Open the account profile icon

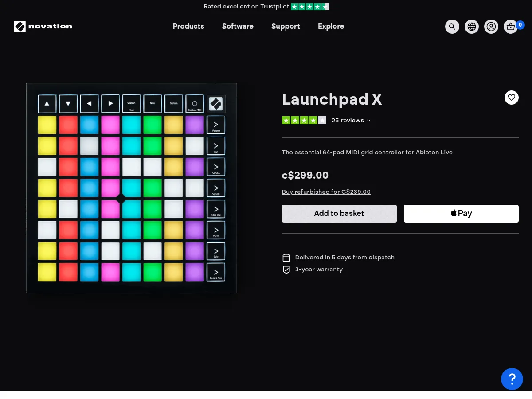pos(491,27)
